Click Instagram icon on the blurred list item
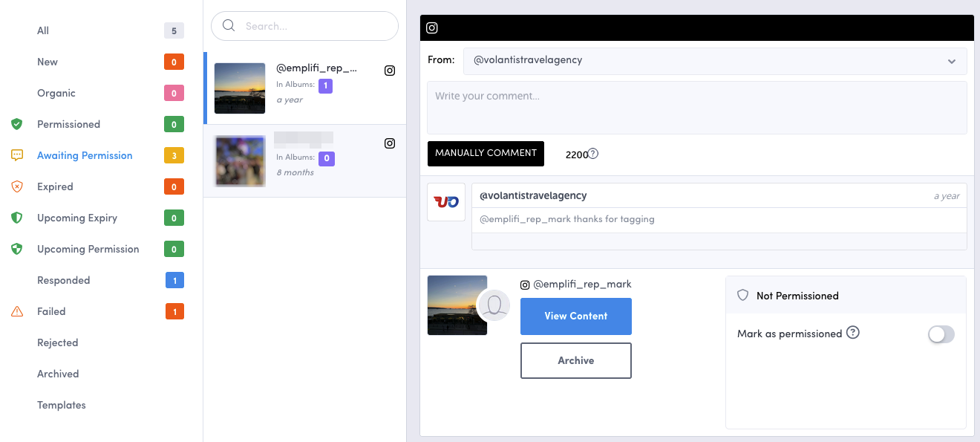The height and width of the screenshot is (442, 980). pos(390,143)
